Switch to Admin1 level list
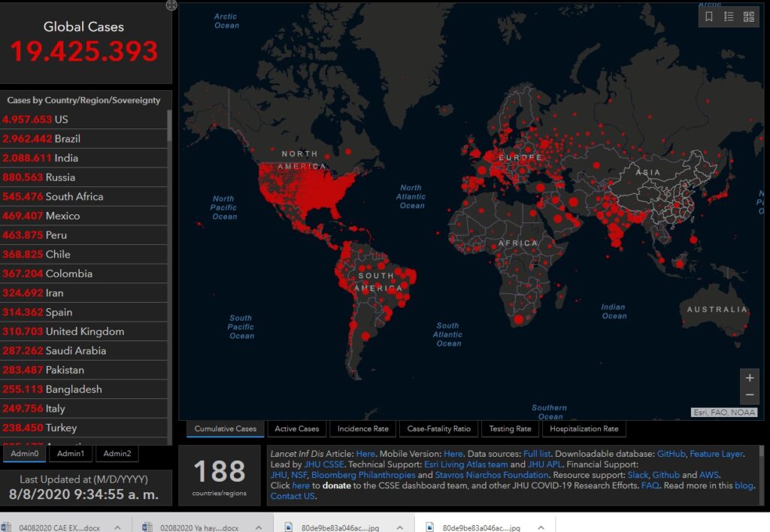Image resolution: width=770 pixels, height=532 pixels. coord(71,453)
